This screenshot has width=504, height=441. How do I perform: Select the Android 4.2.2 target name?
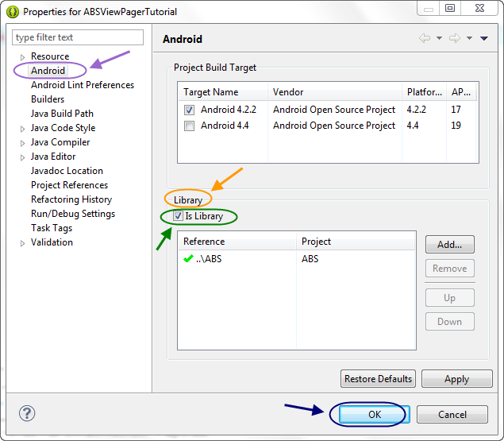click(x=229, y=110)
